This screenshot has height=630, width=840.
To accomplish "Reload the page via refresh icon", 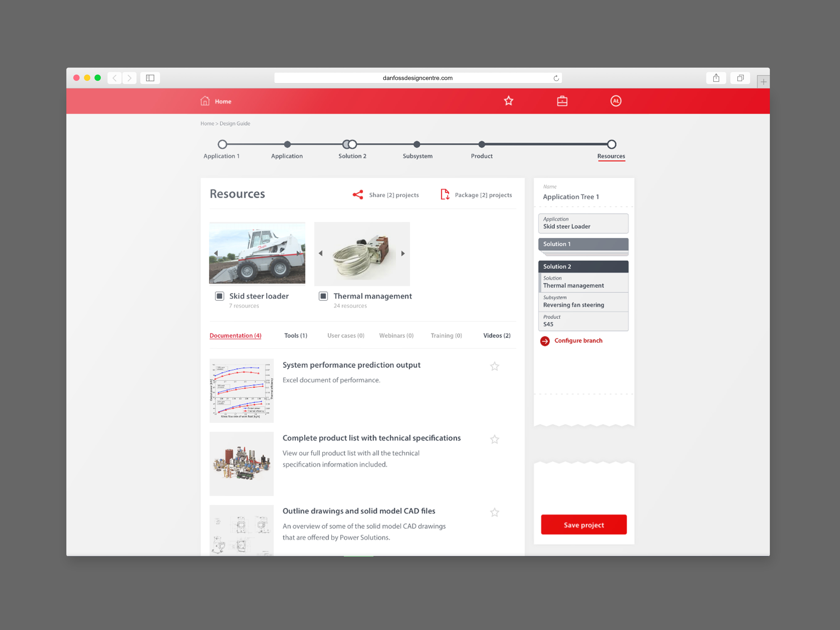I will coord(556,78).
